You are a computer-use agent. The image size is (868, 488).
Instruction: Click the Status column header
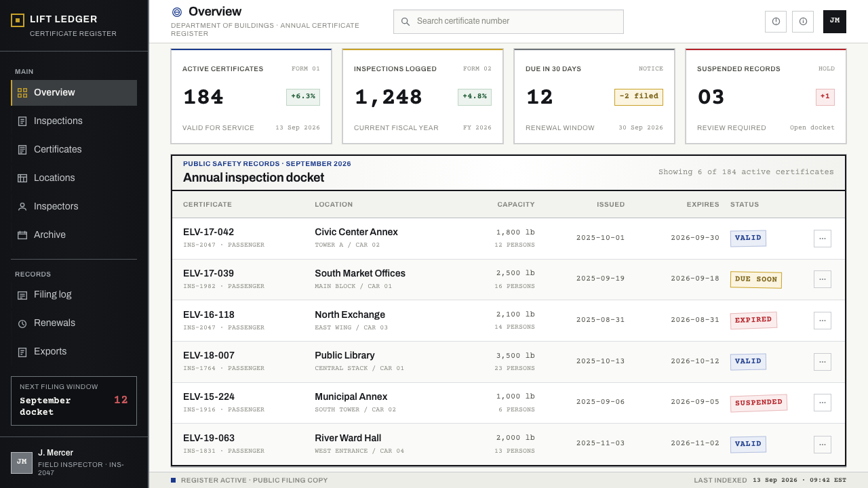(745, 205)
